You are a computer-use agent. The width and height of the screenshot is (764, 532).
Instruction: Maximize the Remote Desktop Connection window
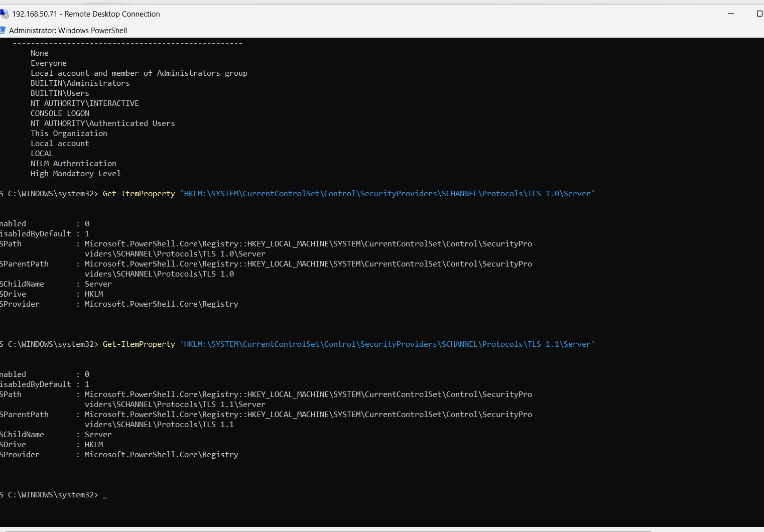pyautogui.click(x=759, y=14)
